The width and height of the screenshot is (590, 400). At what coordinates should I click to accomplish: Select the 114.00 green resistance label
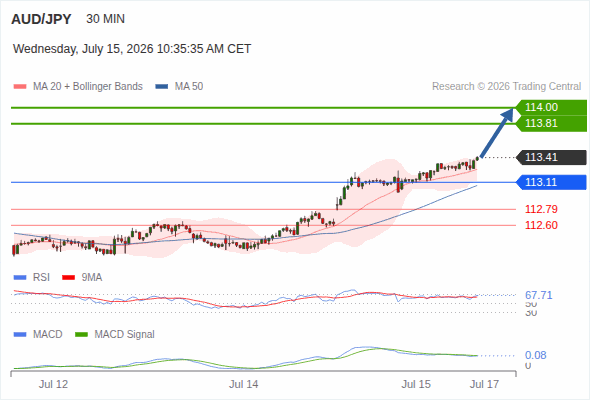pyautogui.click(x=551, y=107)
